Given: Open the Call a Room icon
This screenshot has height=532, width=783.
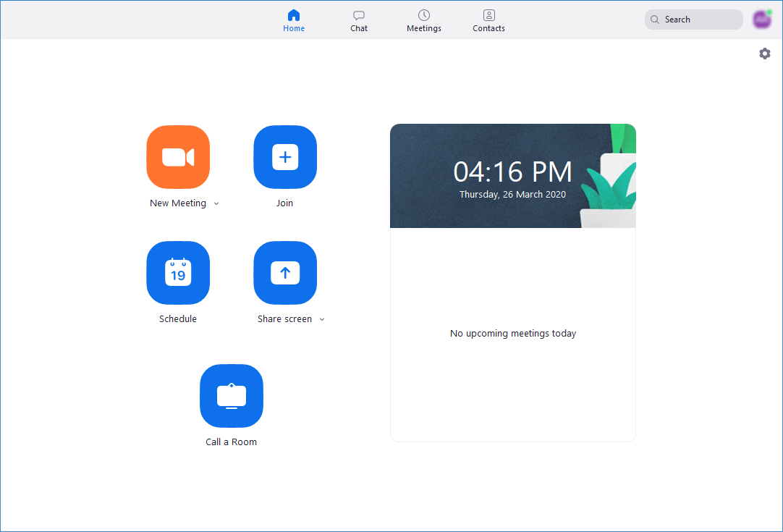Looking at the screenshot, I should coord(231,396).
